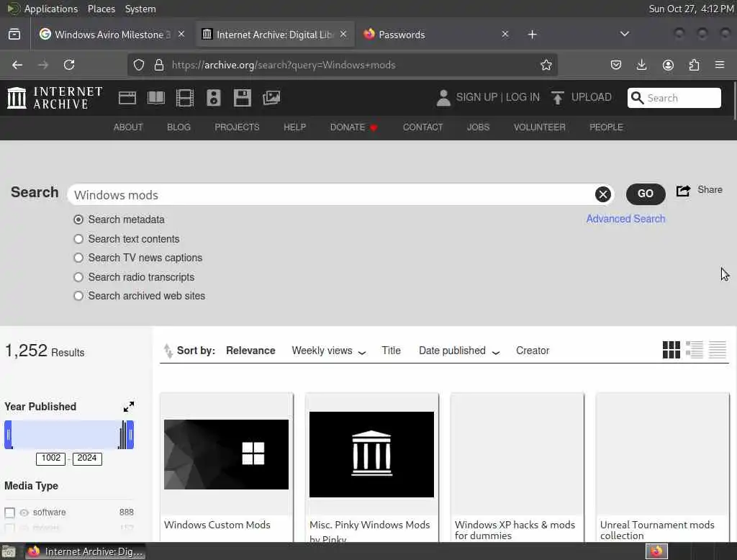
Task: Open the Video film strip icon
Action: [185, 98]
